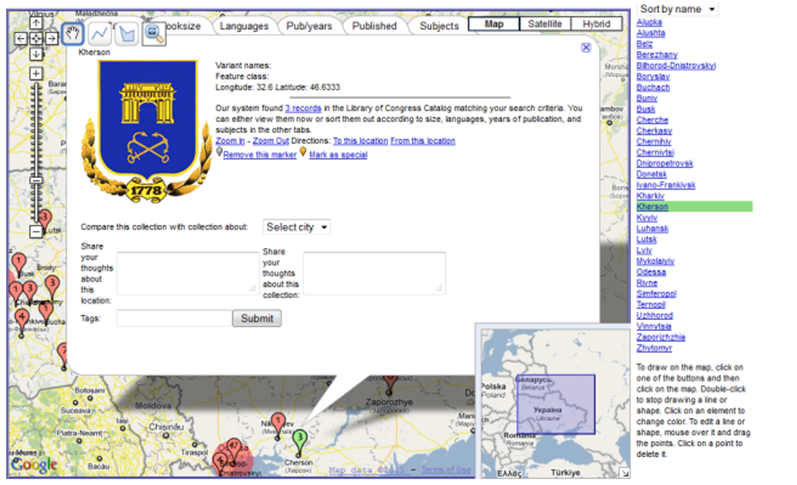Screen dimensions: 797x485
Task: Pan the map up with arrow button
Action: pos(36,23)
